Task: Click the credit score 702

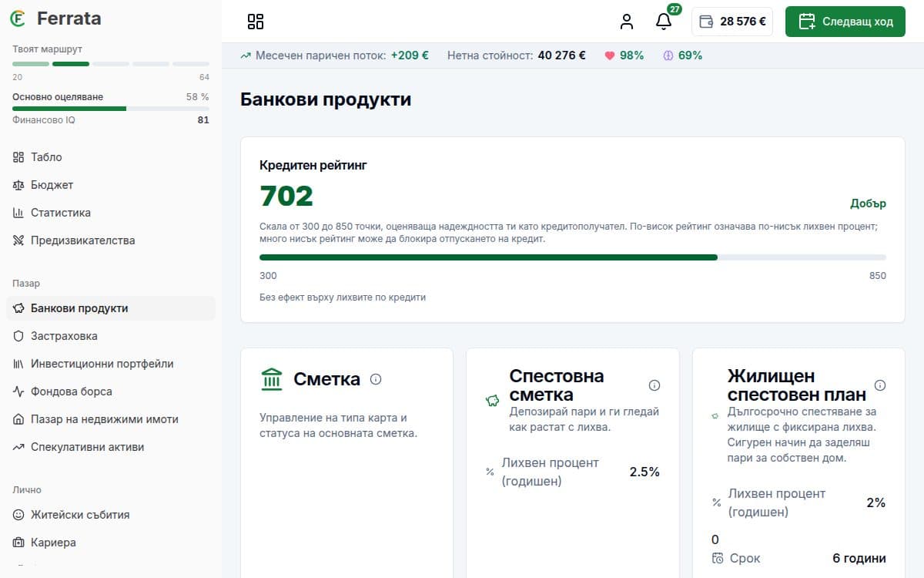Action: (286, 197)
